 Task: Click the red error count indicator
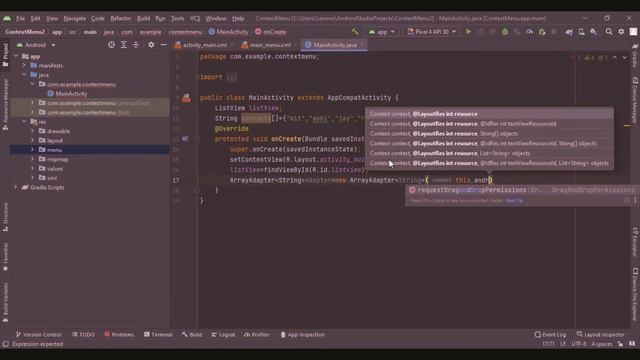[577, 58]
